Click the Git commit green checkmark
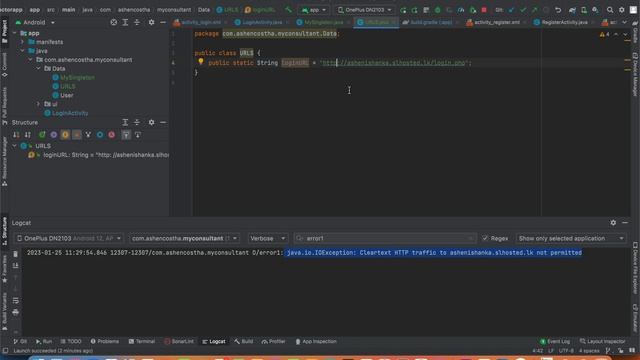 523,10
